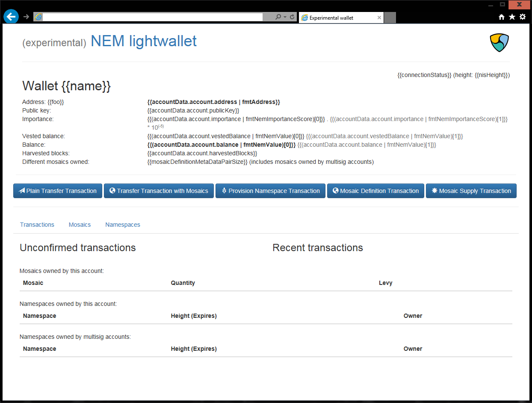The height and width of the screenshot is (403, 532).
Task: Click the "Balance:" label
Action: (x=34, y=145)
